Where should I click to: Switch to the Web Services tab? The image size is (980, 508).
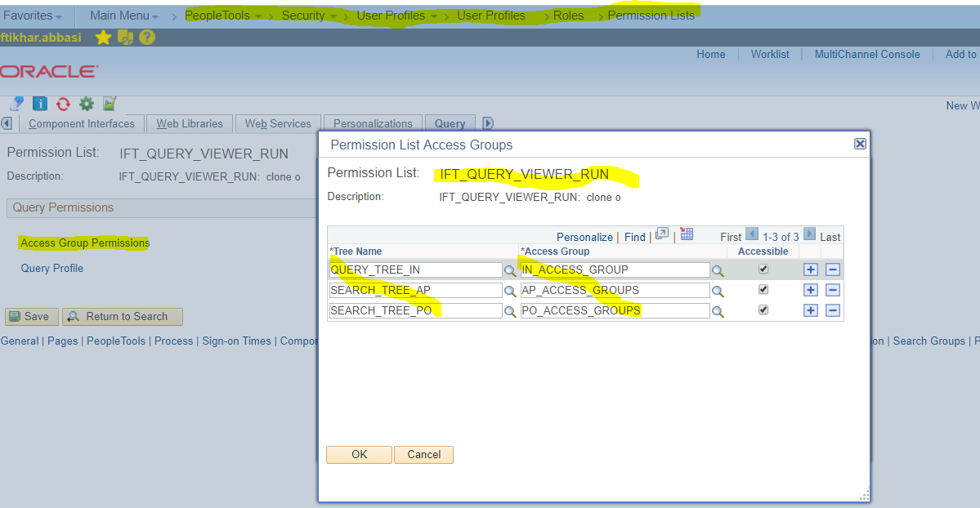[278, 123]
